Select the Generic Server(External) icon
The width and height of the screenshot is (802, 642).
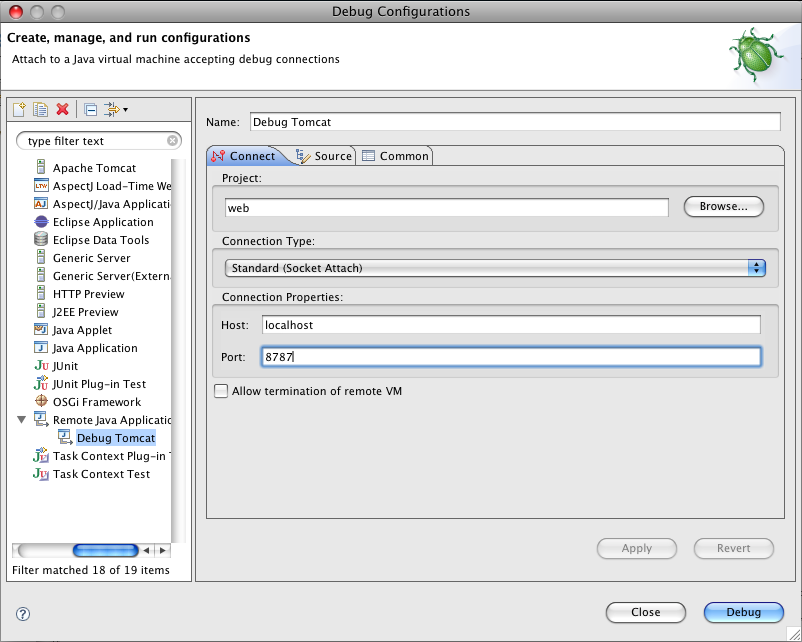click(41, 275)
